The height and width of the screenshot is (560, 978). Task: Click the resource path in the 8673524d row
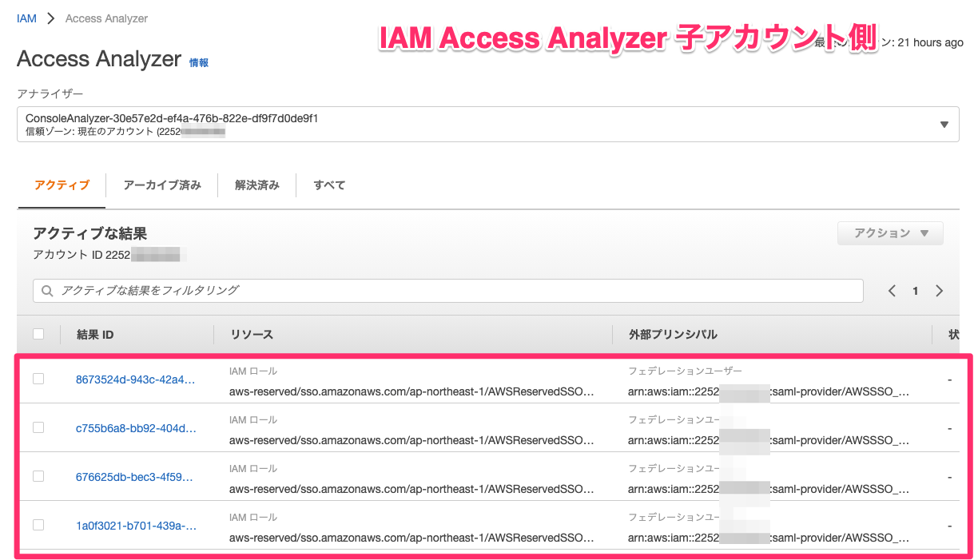(x=411, y=391)
